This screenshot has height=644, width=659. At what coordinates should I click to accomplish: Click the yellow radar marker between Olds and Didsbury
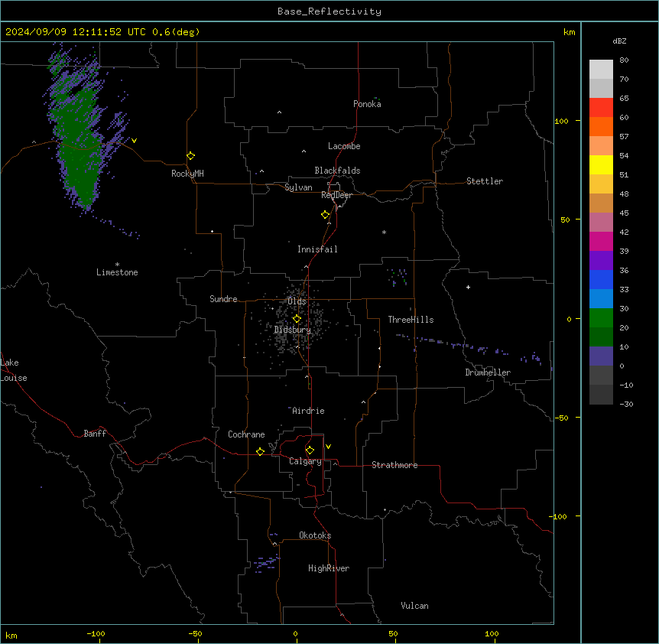click(297, 319)
